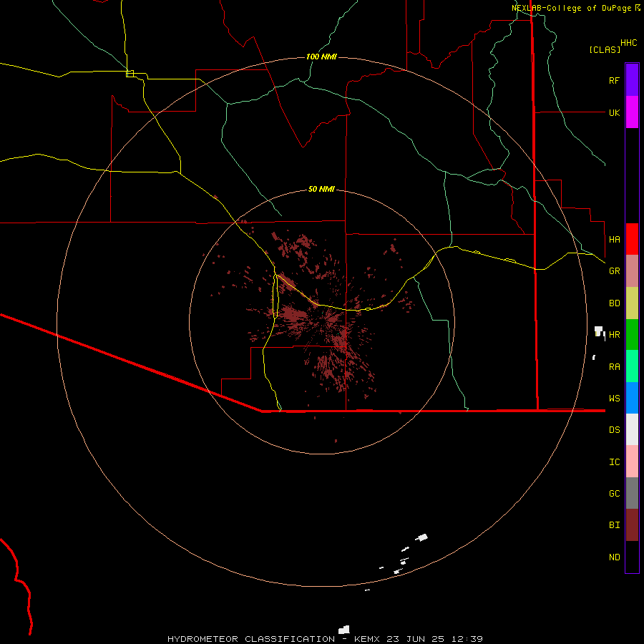The height and width of the screenshot is (644, 644).
Task: Click the 'HR' legend label
Action: click(x=614, y=335)
